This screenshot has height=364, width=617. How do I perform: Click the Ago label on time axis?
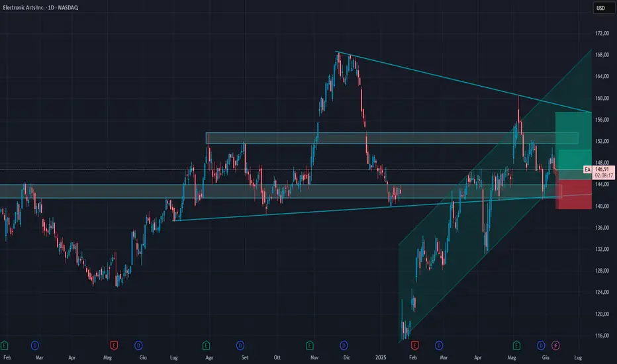[209, 357]
